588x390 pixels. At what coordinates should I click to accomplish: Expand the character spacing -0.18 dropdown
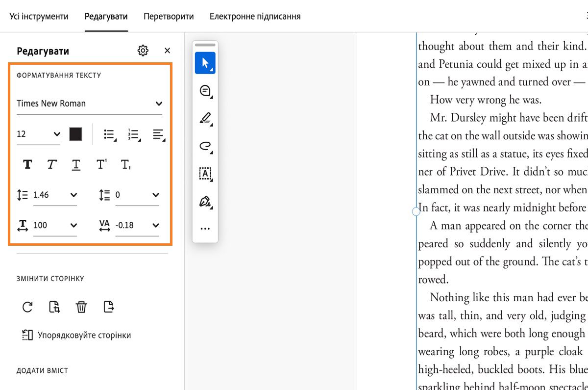(155, 225)
